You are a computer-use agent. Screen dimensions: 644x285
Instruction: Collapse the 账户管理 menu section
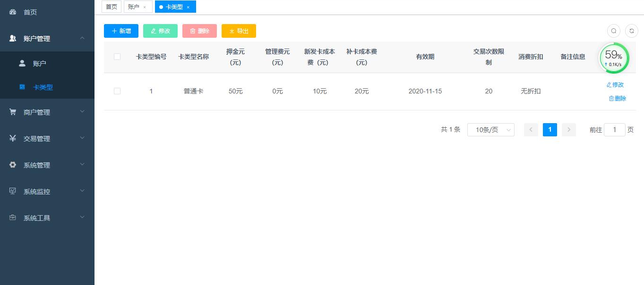82,38
